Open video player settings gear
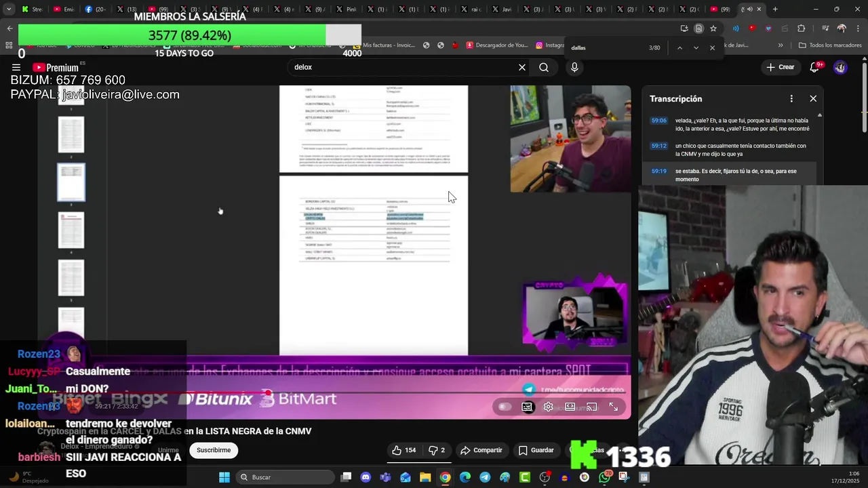Image resolution: width=868 pixels, height=488 pixels. [549, 407]
